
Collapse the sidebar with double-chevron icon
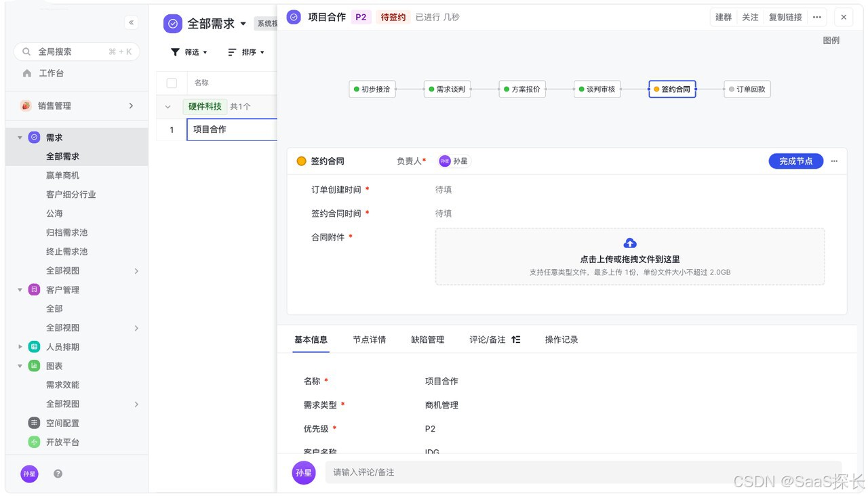[x=131, y=22]
